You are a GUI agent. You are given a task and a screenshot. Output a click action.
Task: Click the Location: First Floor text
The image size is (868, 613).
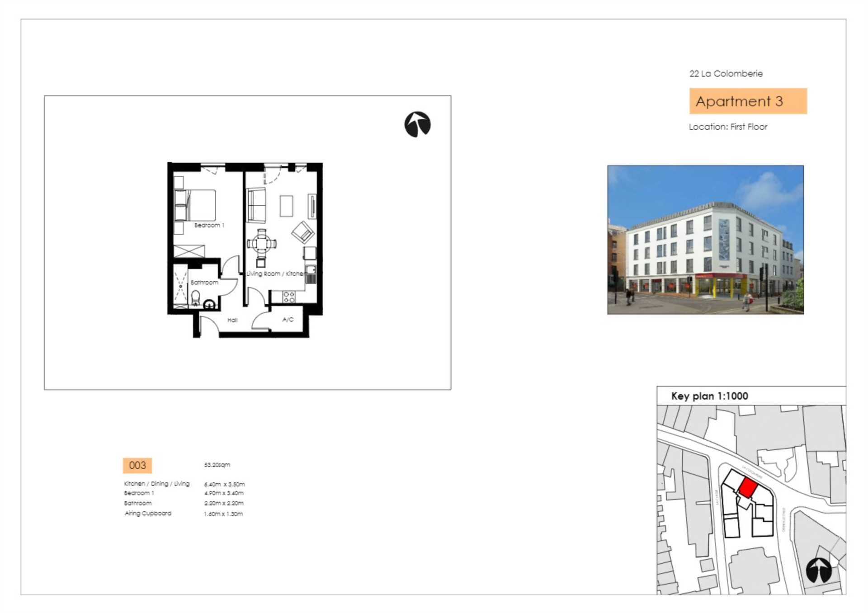point(728,127)
